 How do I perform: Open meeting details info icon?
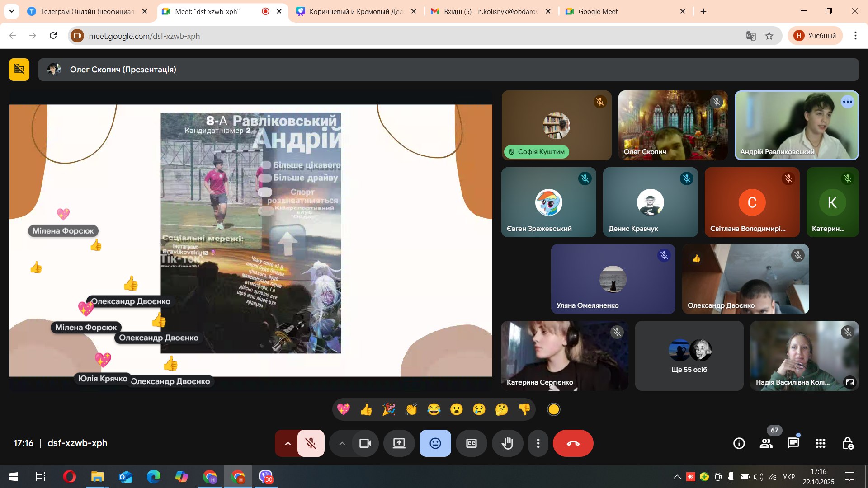[x=739, y=443]
